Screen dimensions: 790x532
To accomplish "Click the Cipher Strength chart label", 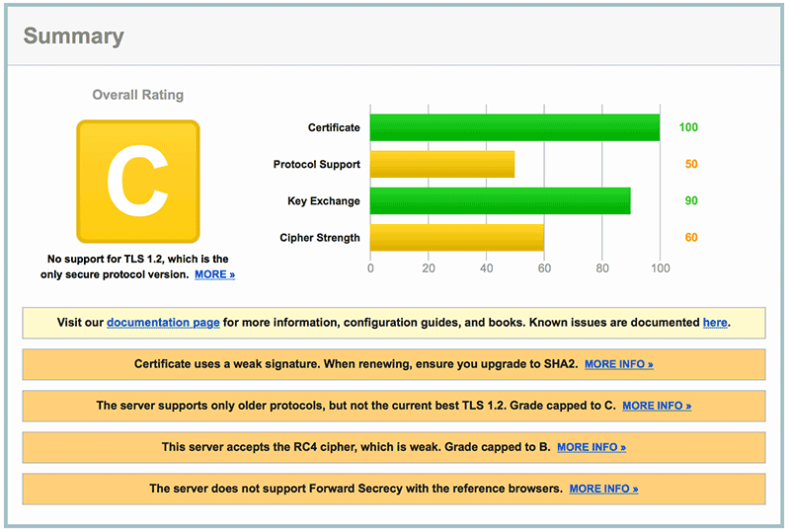I will [x=320, y=238].
